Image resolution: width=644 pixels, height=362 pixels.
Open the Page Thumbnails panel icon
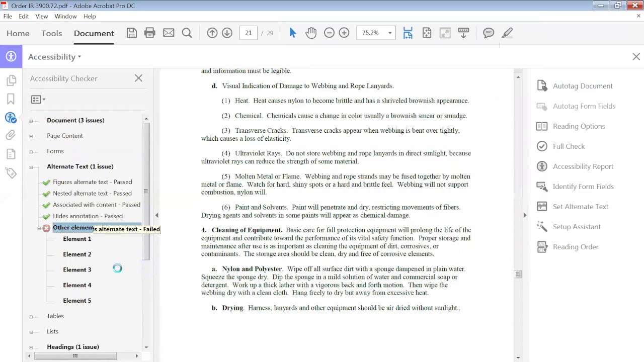point(11,80)
